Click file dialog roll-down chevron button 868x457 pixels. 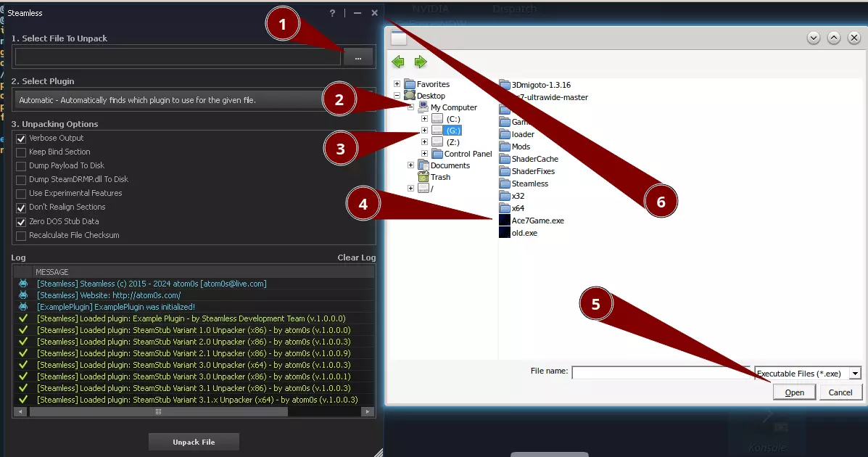click(x=813, y=38)
